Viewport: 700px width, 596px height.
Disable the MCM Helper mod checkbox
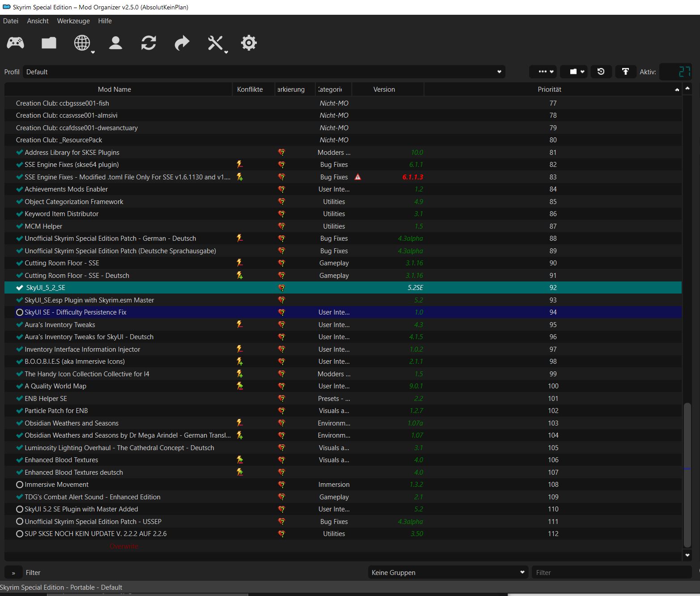click(20, 226)
